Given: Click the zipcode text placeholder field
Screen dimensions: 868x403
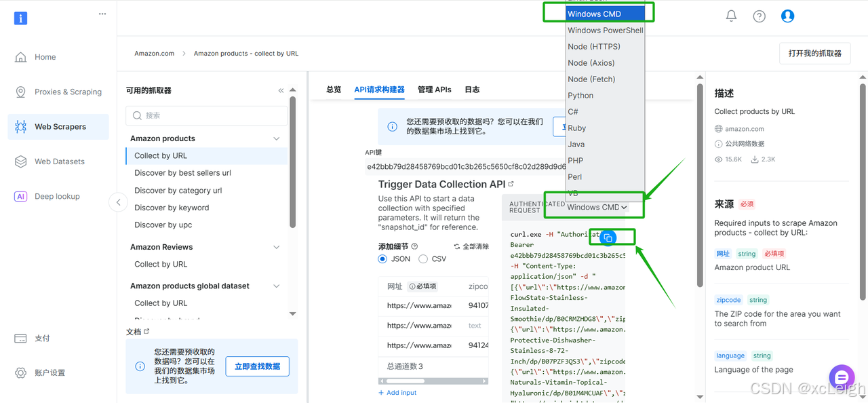Looking at the screenshot, I should pyautogui.click(x=475, y=326).
